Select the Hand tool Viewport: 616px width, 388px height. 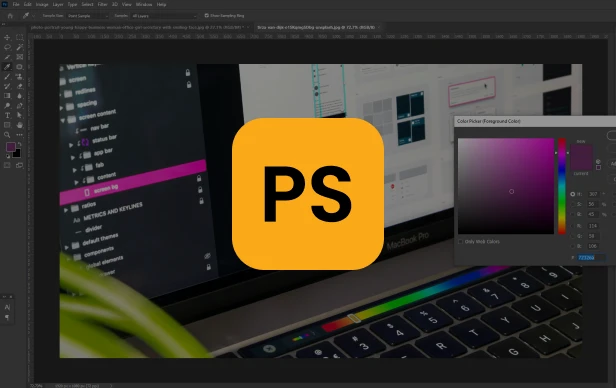(19, 125)
